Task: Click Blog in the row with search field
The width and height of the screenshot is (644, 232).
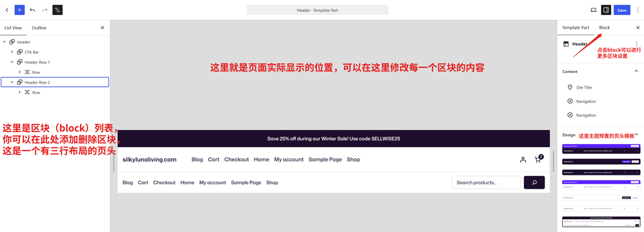Action: pos(128,183)
